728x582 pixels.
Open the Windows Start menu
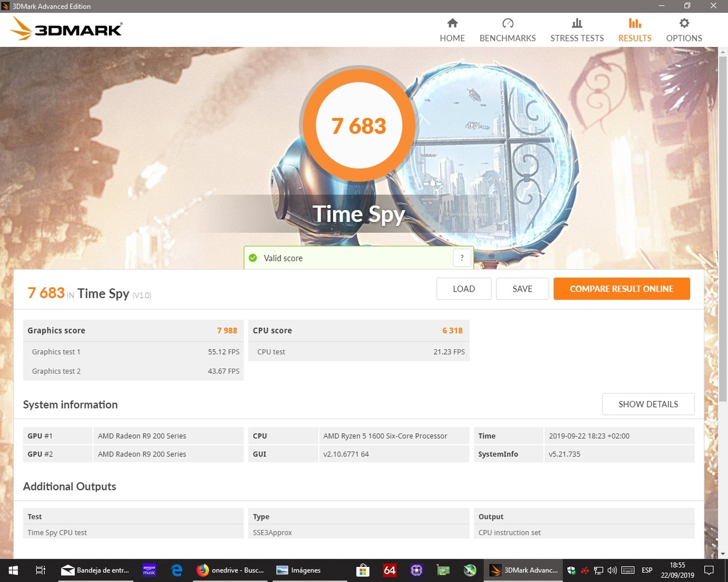tap(13, 570)
